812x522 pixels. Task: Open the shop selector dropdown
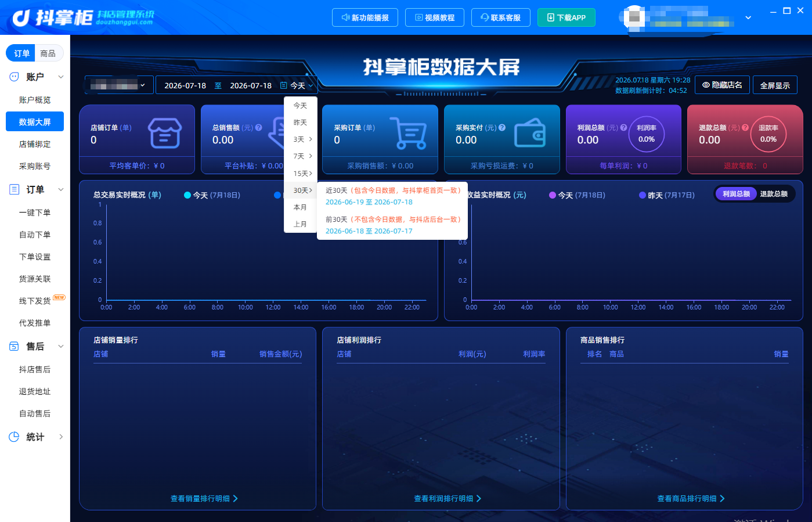[119, 85]
